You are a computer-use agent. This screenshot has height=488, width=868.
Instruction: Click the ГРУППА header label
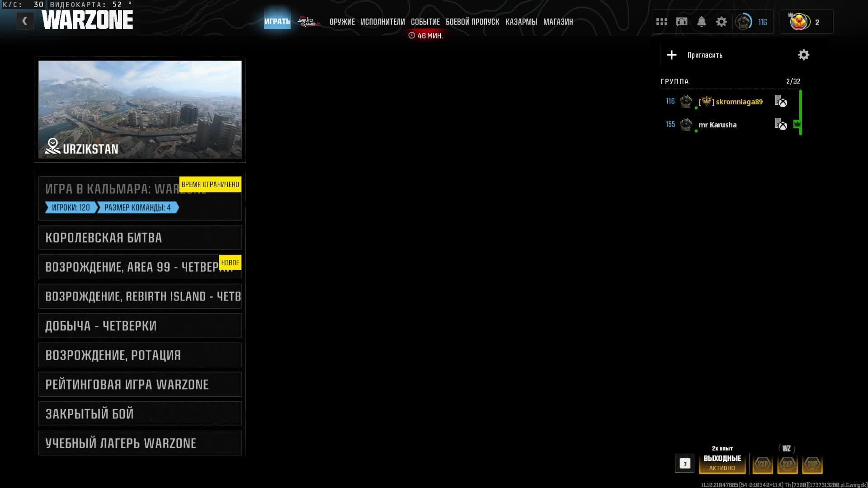[675, 82]
